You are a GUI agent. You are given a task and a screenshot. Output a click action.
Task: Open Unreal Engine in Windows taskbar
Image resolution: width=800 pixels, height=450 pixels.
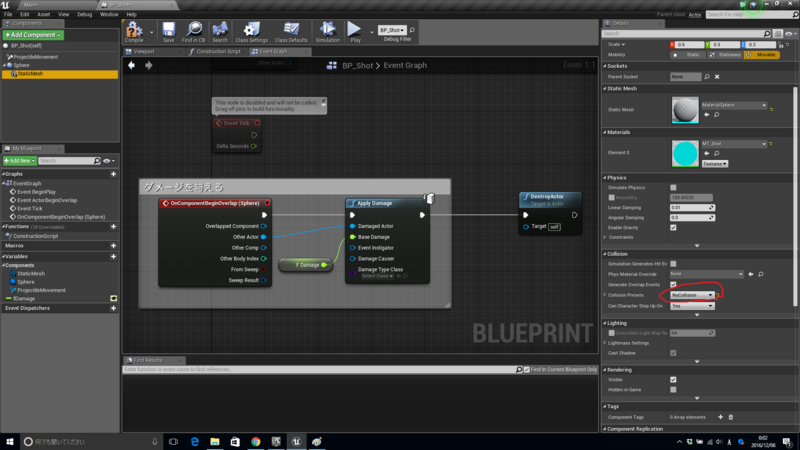pos(296,441)
